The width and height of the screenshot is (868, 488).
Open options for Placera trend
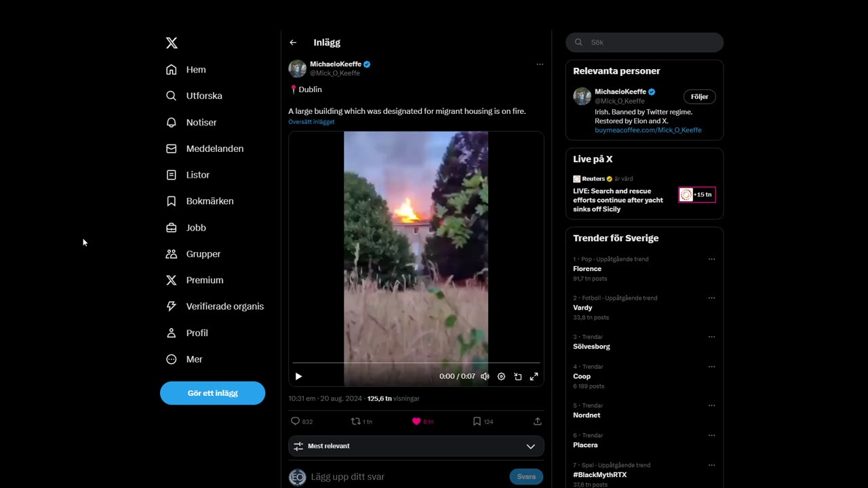711,435
